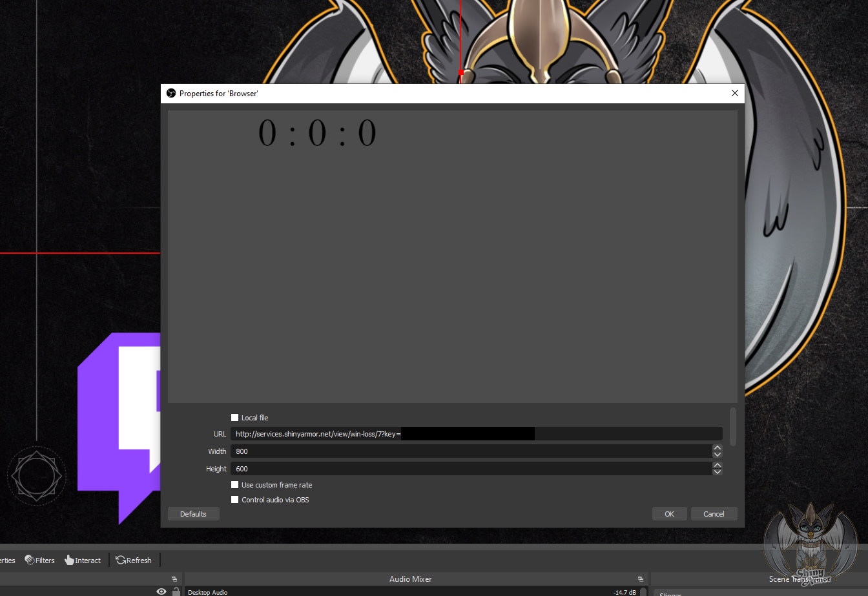Increase Width with up arrow
Screen dimensions: 868x596
coord(717,447)
